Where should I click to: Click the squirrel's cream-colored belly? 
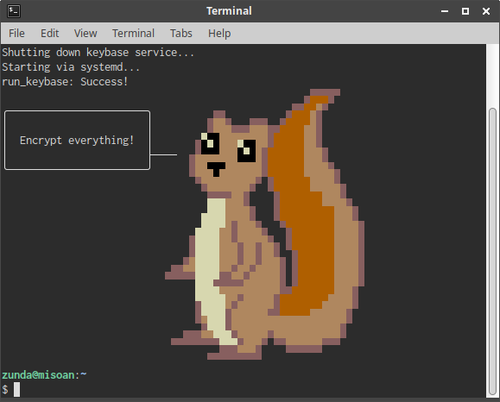coord(210,267)
